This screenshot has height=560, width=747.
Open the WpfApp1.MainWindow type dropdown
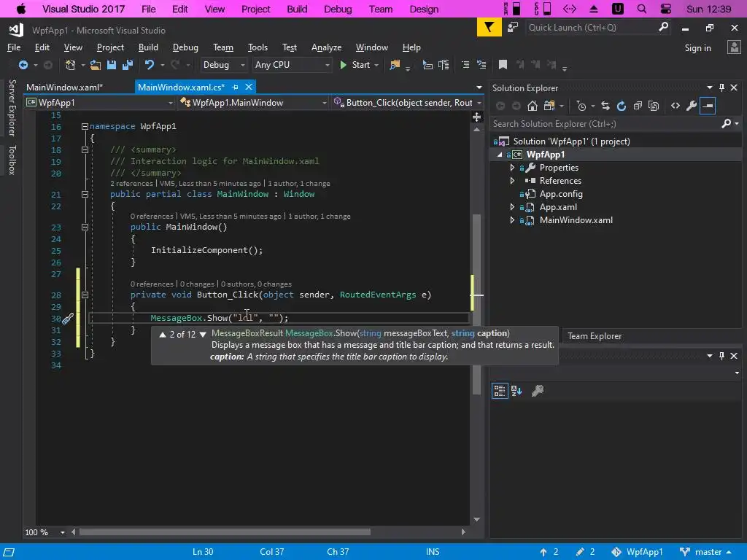[253, 102]
